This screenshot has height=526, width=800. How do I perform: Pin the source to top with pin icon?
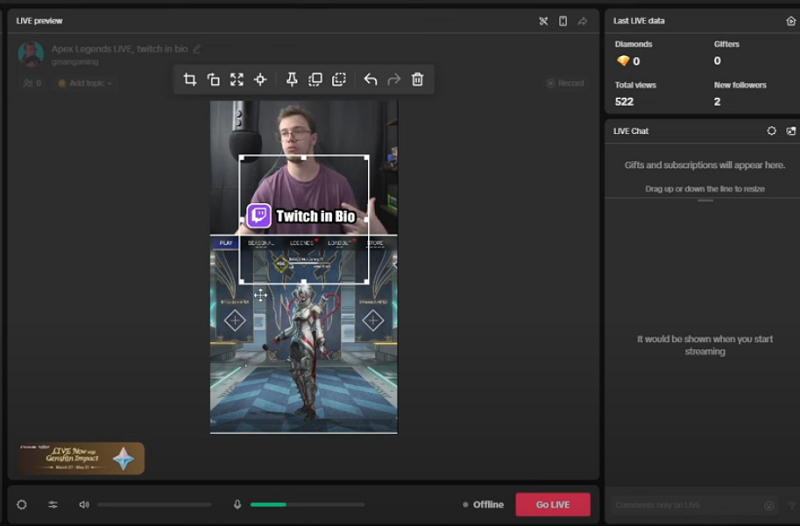[292, 80]
